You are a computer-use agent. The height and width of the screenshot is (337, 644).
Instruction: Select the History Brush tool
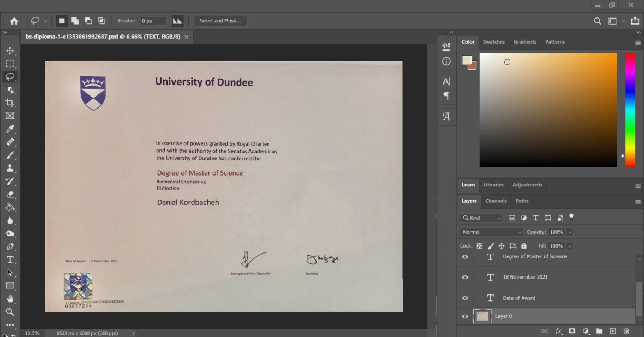click(x=10, y=182)
